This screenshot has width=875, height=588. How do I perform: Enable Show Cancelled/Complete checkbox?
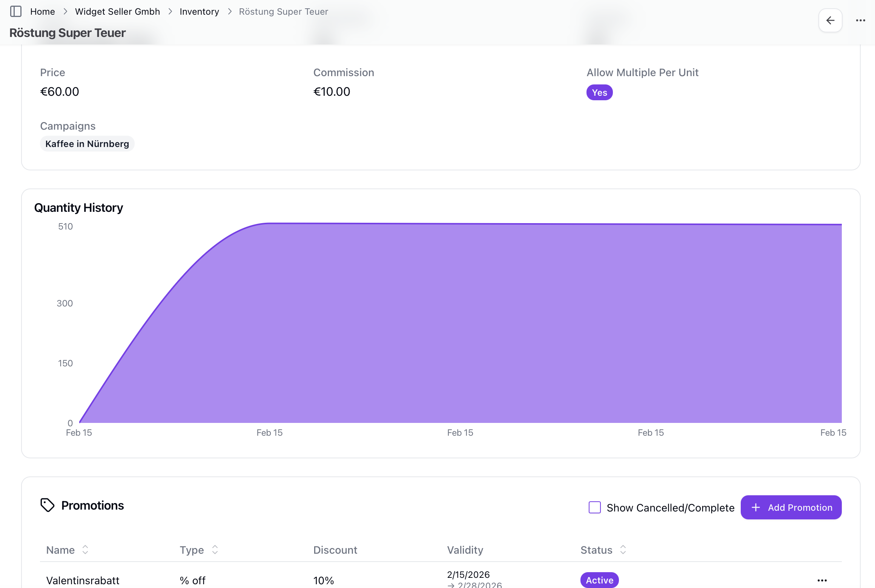click(x=594, y=507)
